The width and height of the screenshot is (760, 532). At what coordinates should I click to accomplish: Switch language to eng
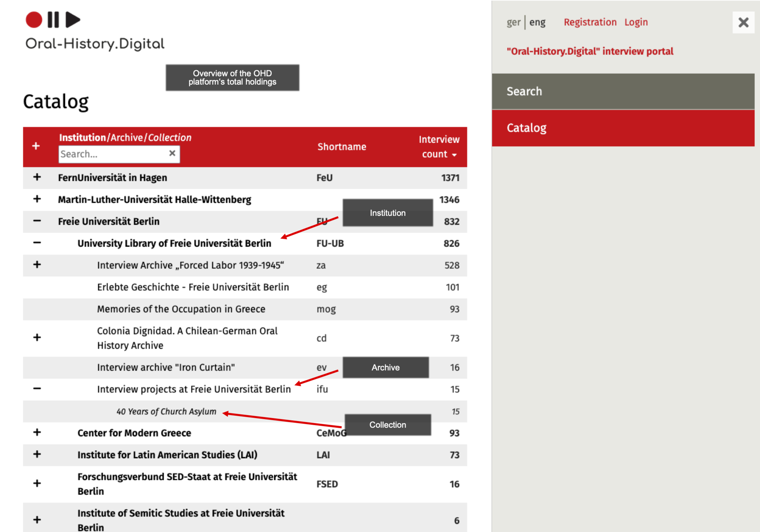pyautogui.click(x=537, y=22)
